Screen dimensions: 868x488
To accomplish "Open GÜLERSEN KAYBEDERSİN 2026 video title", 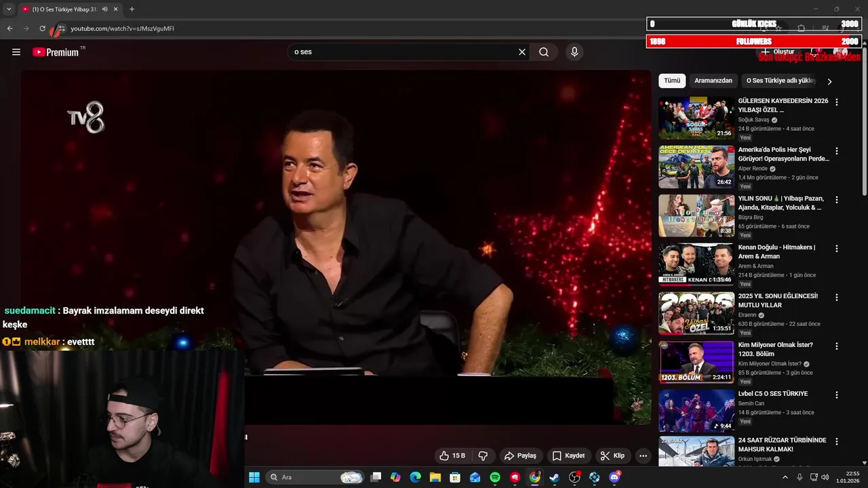I will [x=783, y=105].
